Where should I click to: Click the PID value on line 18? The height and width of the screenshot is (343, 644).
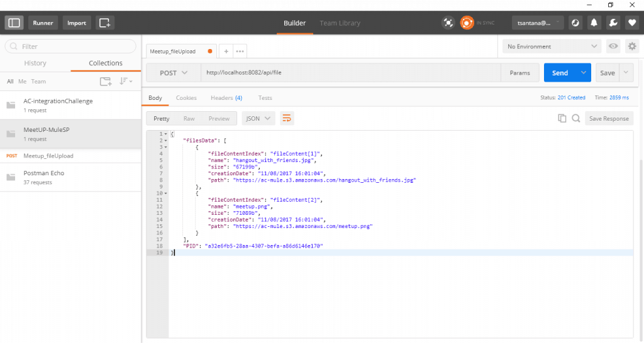tap(264, 246)
